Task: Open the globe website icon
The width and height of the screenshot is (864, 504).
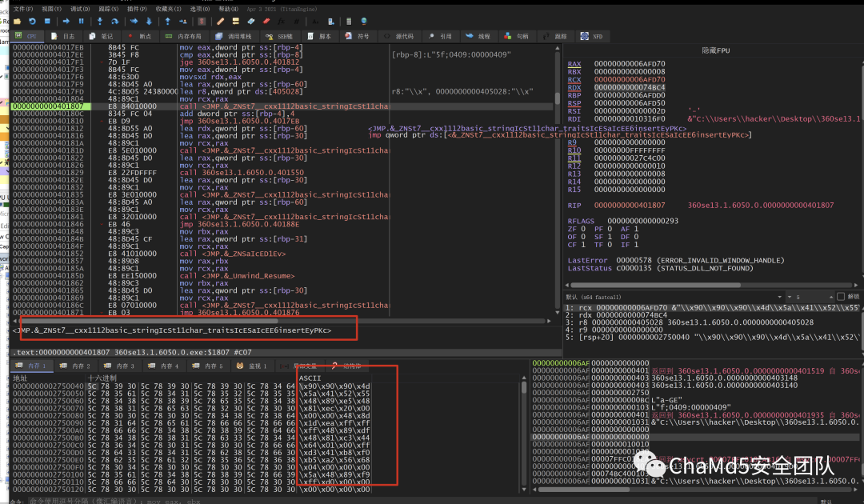Action: tap(364, 21)
